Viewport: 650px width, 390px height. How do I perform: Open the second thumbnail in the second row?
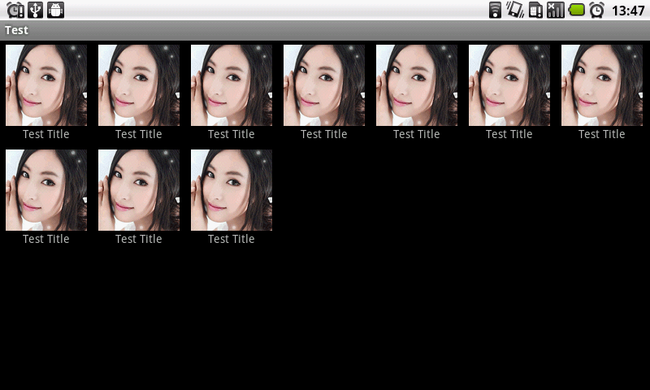pos(139,190)
